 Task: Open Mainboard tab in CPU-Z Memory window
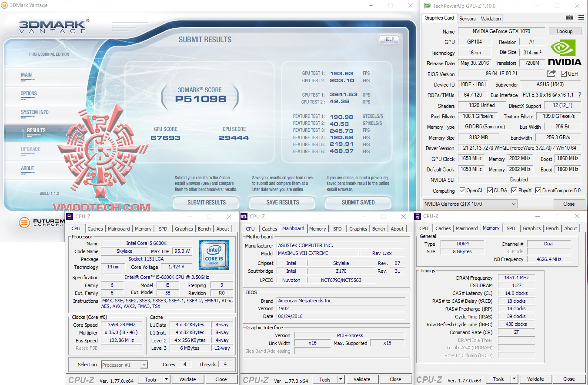point(467,228)
